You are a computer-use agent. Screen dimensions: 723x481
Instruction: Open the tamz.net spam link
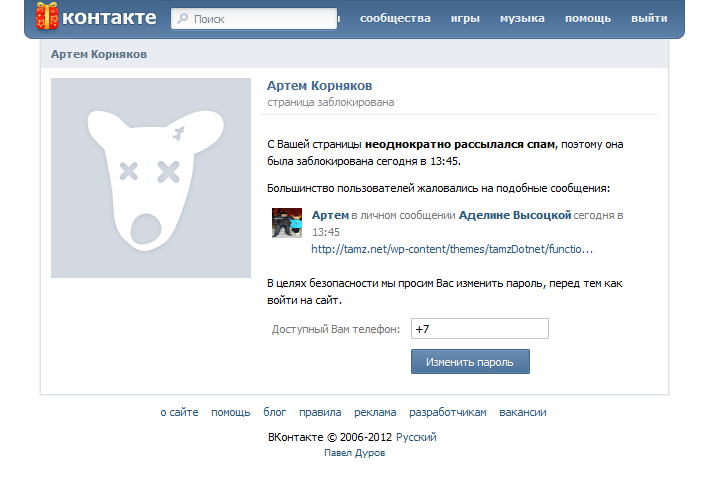coord(452,249)
